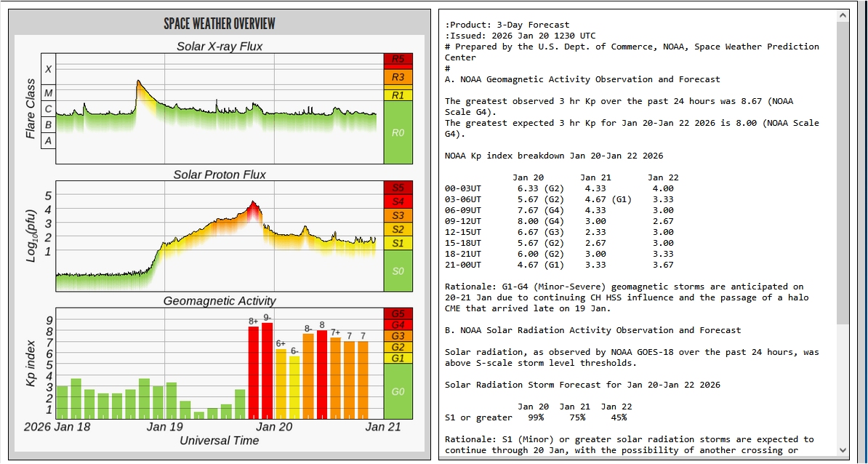This screenshot has height=464, width=868.
Task: Click the green R0 scale block
Action: click(398, 132)
